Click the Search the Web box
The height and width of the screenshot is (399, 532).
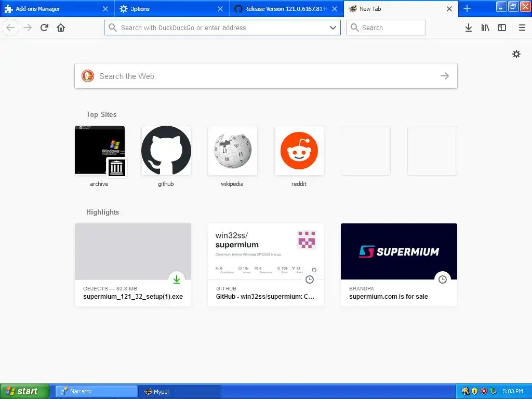265,76
